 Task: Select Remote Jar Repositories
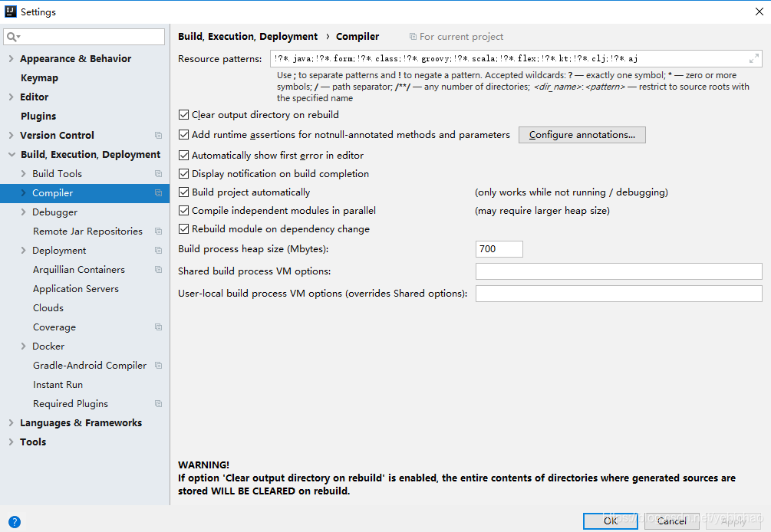click(x=87, y=231)
